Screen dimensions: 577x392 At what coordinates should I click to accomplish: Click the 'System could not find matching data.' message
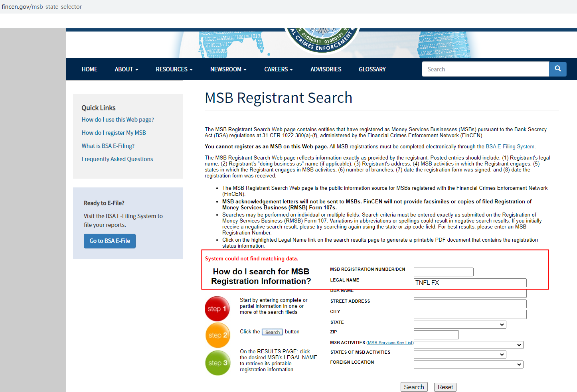(x=251, y=259)
